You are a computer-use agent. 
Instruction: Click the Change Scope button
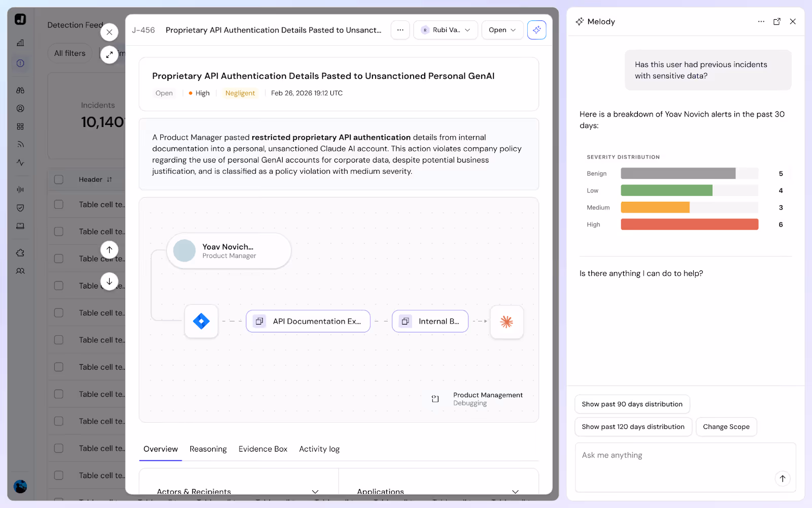[726, 427]
